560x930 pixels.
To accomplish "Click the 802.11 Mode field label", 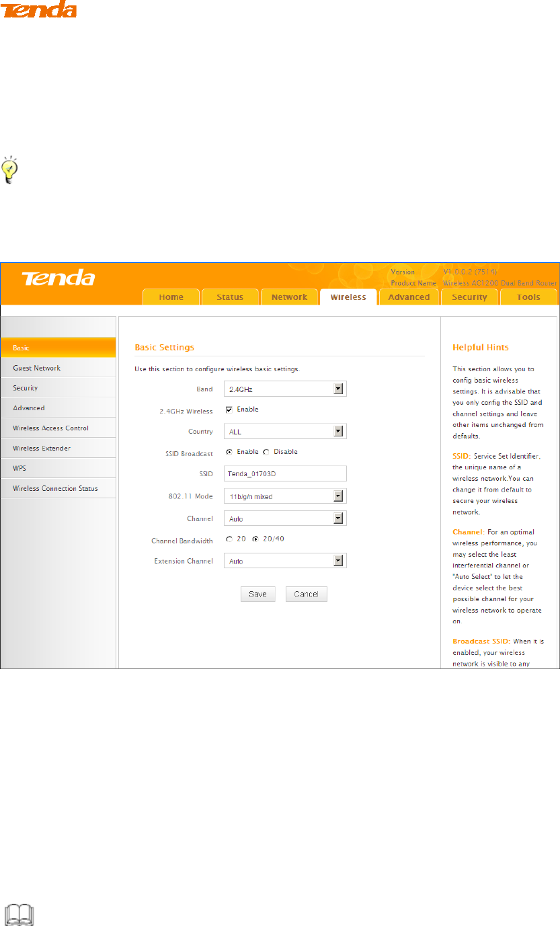I will pyautogui.click(x=191, y=498).
